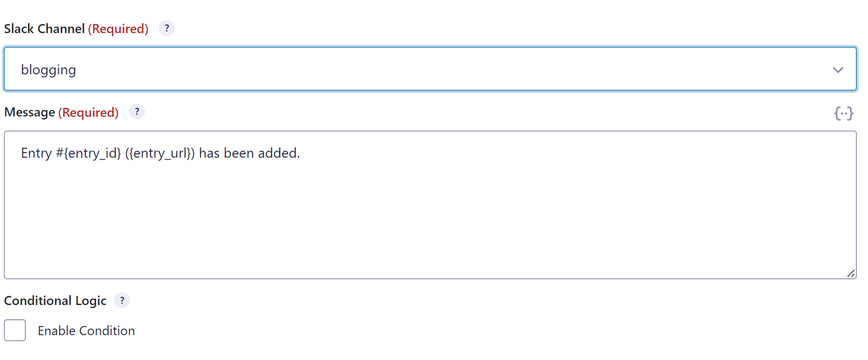Place cursor on {entry_id} in message
Image resolution: width=868 pixels, height=360 pixels.
pyautogui.click(x=92, y=153)
